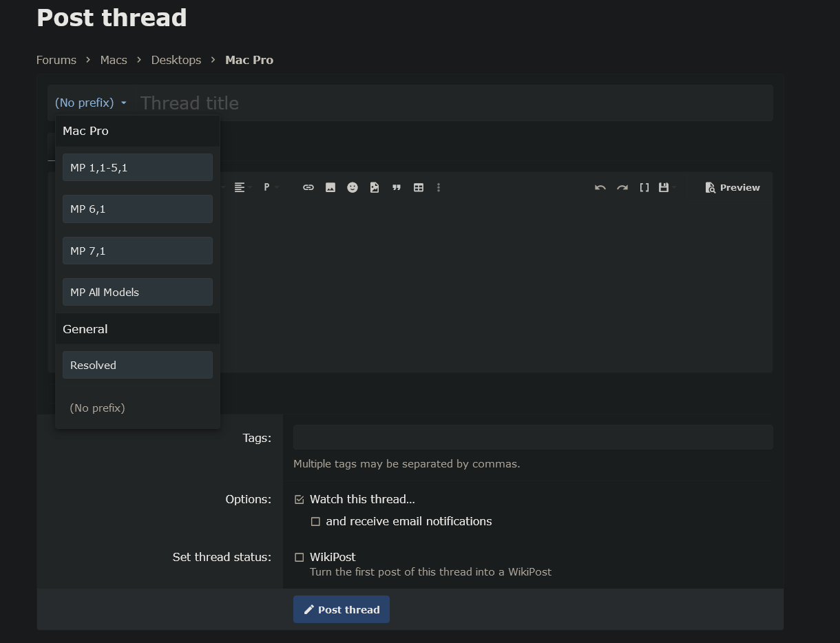Image resolution: width=840 pixels, height=643 pixels.
Task: Enable the WikiPost checkbox
Action: coord(299,557)
